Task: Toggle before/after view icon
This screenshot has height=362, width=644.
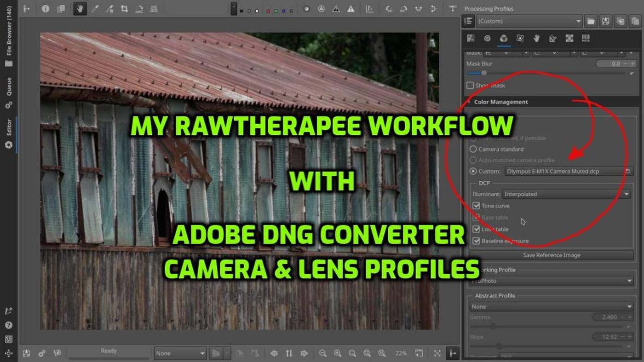Action: tap(61, 9)
